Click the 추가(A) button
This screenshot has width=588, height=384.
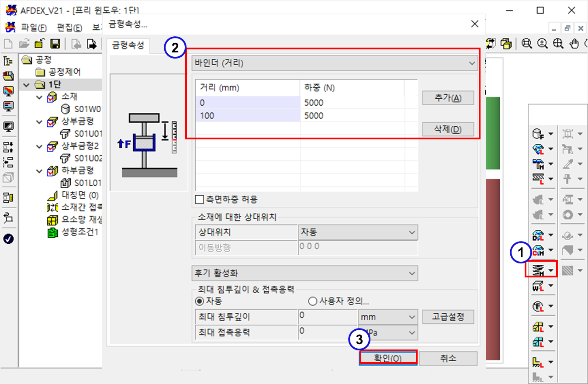click(x=448, y=98)
